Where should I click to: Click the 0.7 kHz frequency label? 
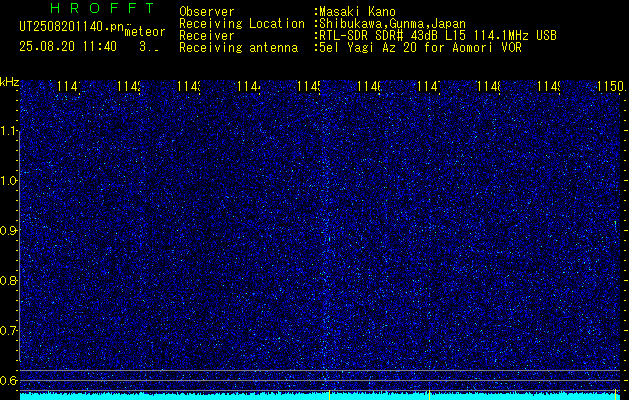(x=9, y=331)
